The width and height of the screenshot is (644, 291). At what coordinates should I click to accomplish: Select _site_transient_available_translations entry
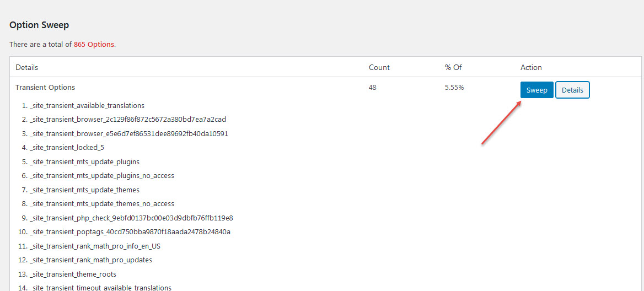click(x=87, y=105)
